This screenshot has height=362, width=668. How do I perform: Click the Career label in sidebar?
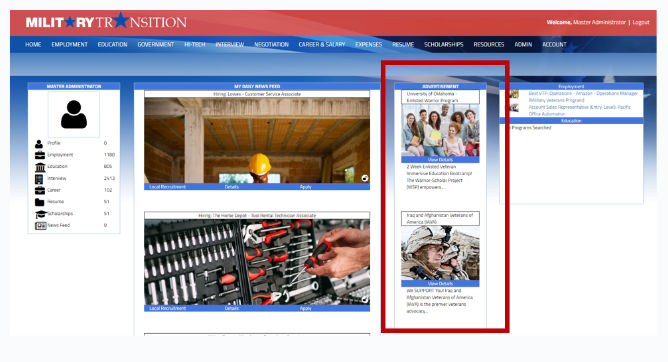coord(54,190)
